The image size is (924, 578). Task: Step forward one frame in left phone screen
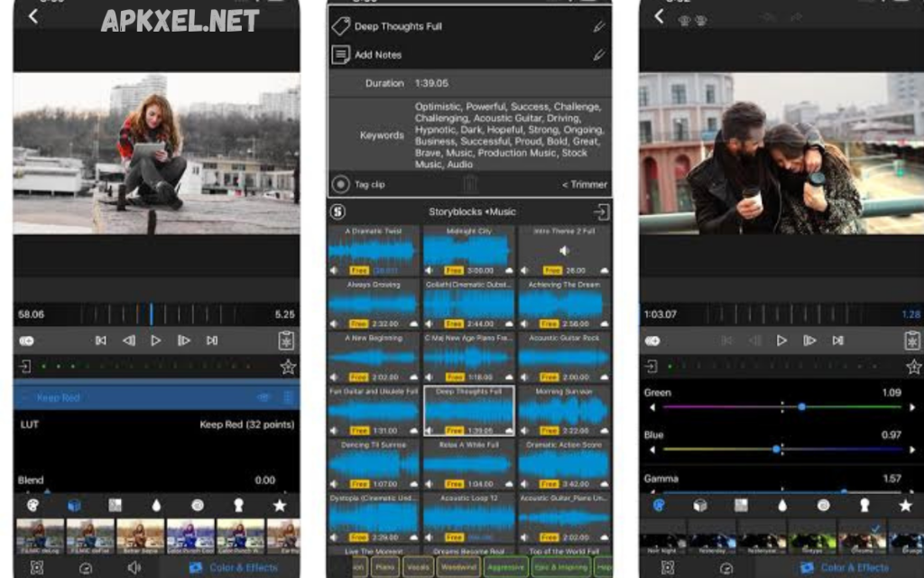click(184, 340)
